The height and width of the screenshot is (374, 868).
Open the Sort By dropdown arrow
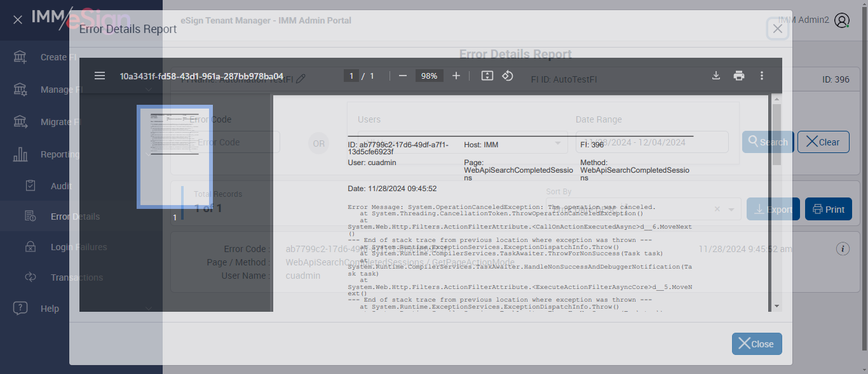(x=731, y=210)
